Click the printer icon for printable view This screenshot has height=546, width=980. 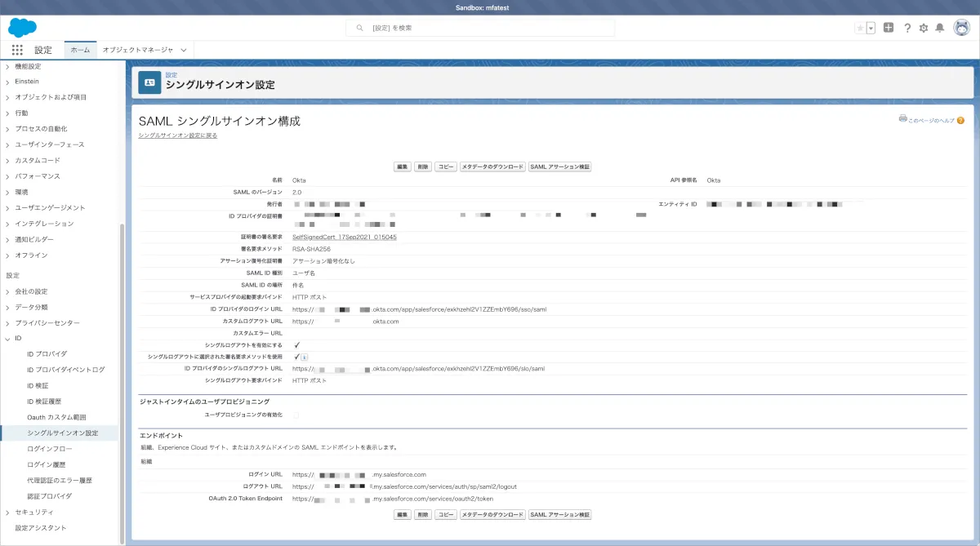pos(903,118)
